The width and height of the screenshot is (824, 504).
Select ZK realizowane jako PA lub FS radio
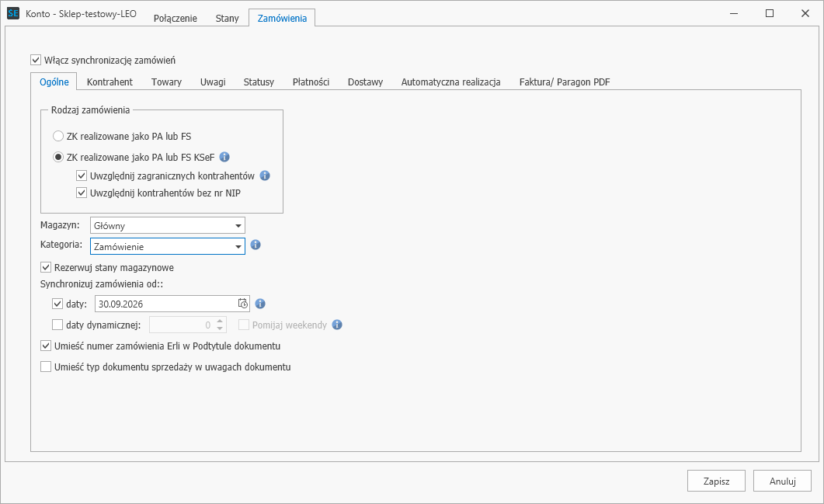coord(58,136)
